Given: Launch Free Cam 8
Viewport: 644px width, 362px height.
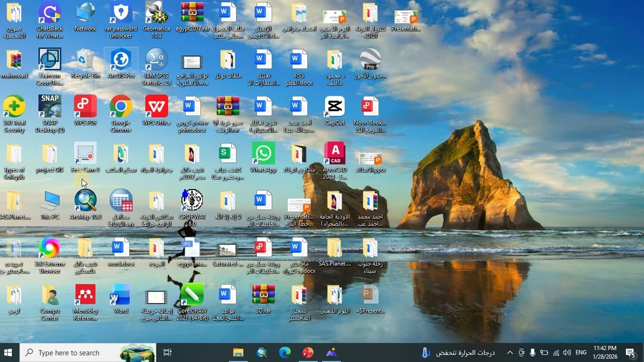Looking at the screenshot, I should click(86, 158).
